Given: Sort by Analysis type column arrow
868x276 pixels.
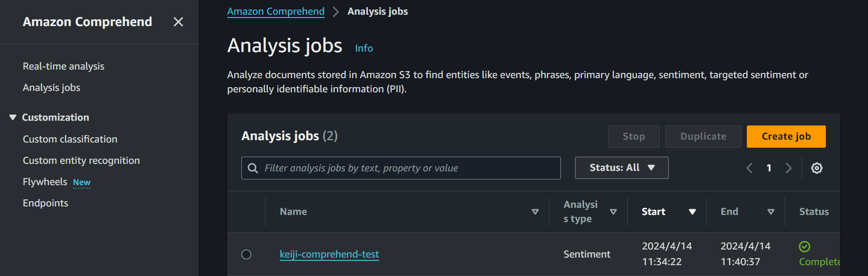Looking at the screenshot, I should coord(613,212).
